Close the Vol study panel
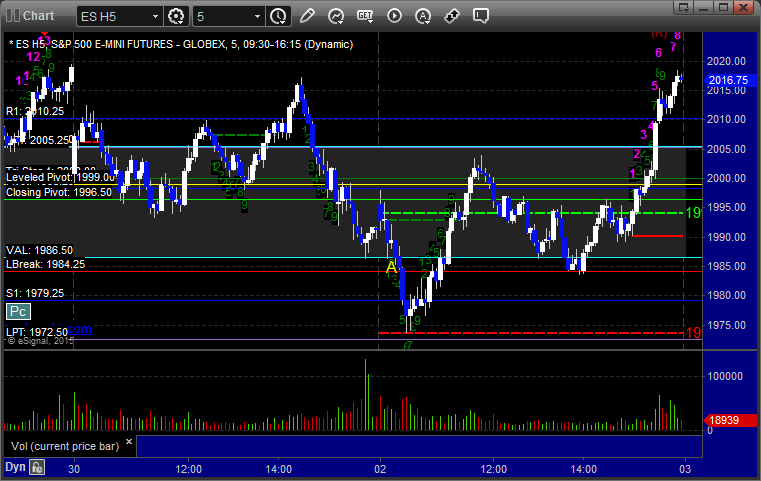 (x=129, y=442)
